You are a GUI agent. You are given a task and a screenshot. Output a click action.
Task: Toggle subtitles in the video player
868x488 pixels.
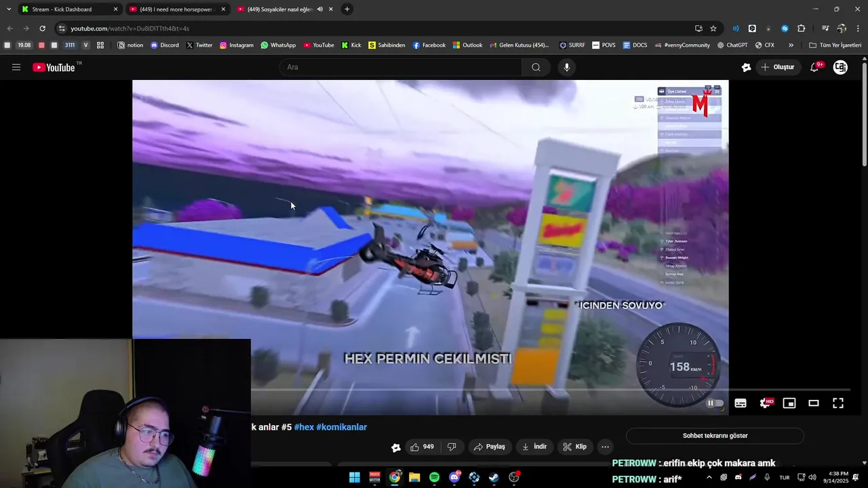741,403
